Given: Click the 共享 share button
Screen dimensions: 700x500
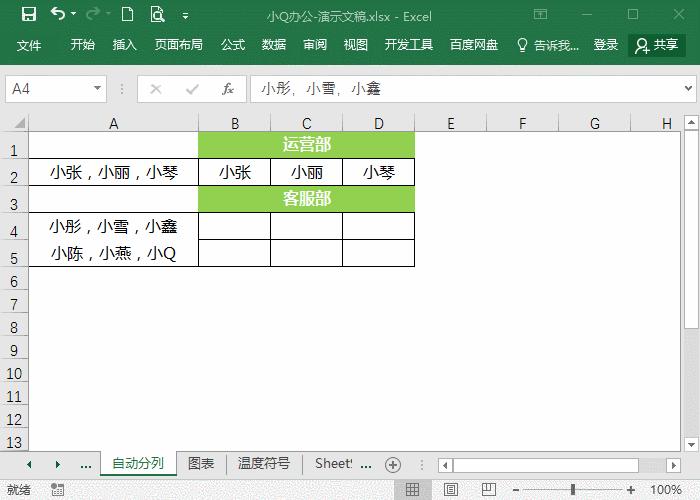Looking at the screenshot, I should [657, 45].
